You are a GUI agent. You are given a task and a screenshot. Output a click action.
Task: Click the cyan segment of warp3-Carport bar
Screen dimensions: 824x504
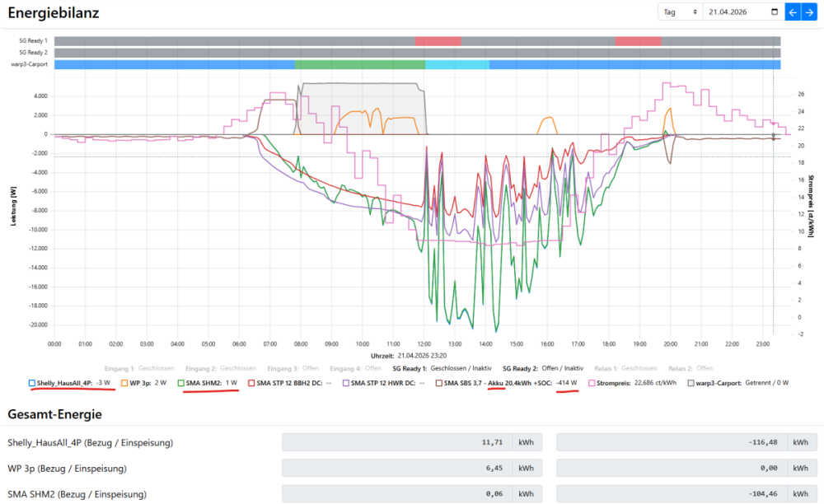point(456,64)
